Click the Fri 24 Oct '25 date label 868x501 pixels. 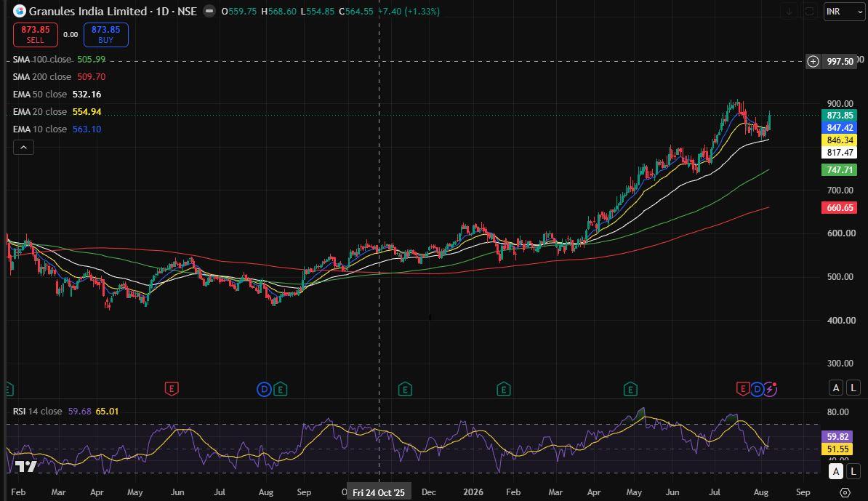[x=379, y=492]
